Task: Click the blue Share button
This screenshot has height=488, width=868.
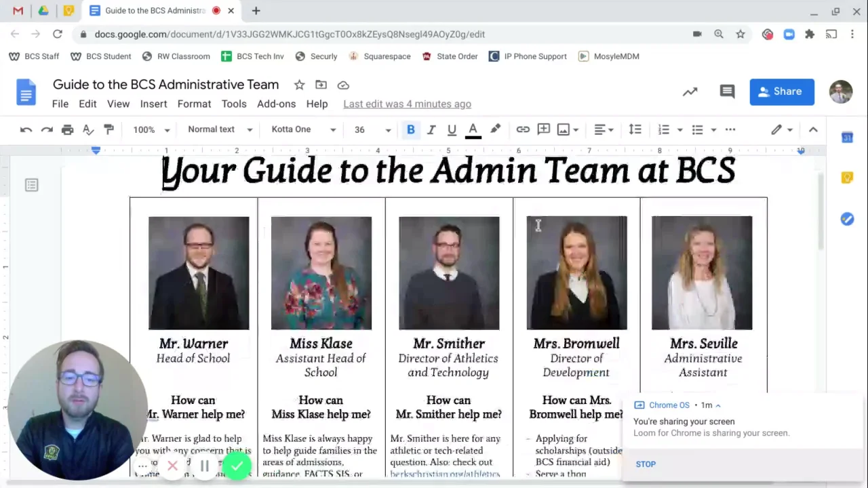Action: [x=782, y=91]
